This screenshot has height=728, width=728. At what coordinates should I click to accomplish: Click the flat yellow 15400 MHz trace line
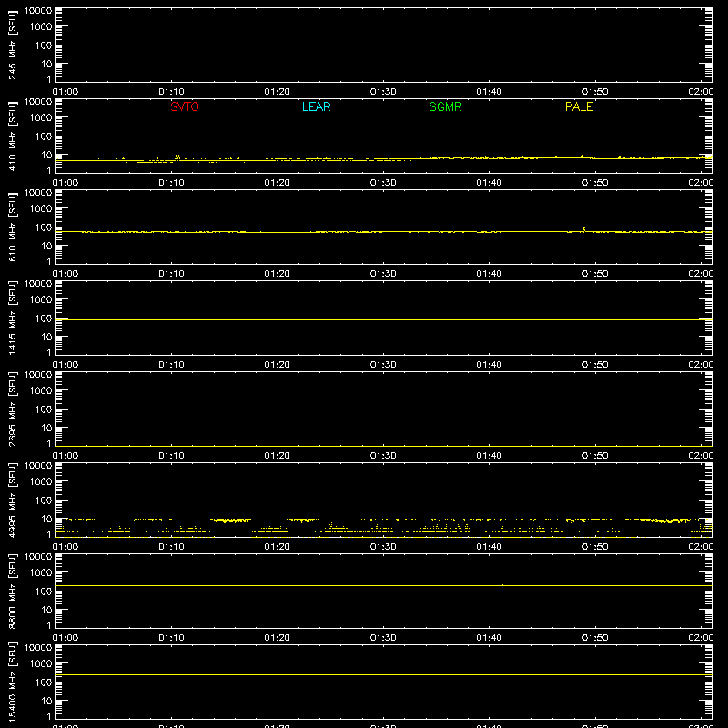pyautogui.click(x=383, y=674)
